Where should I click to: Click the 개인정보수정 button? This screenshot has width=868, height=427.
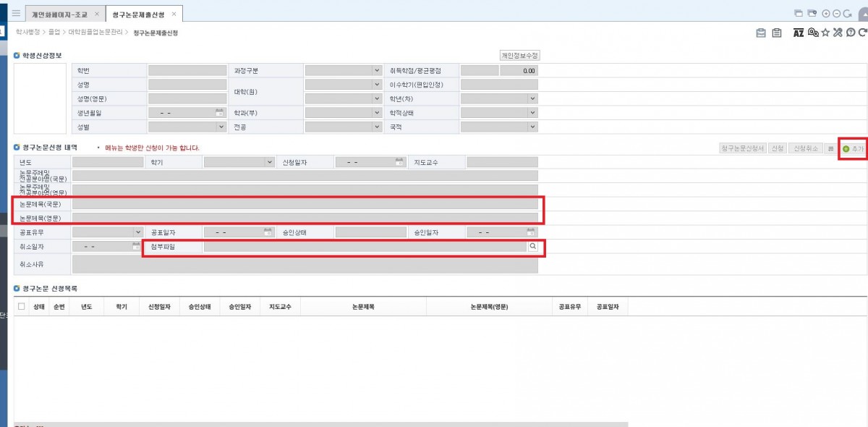(x=520, y=56)
